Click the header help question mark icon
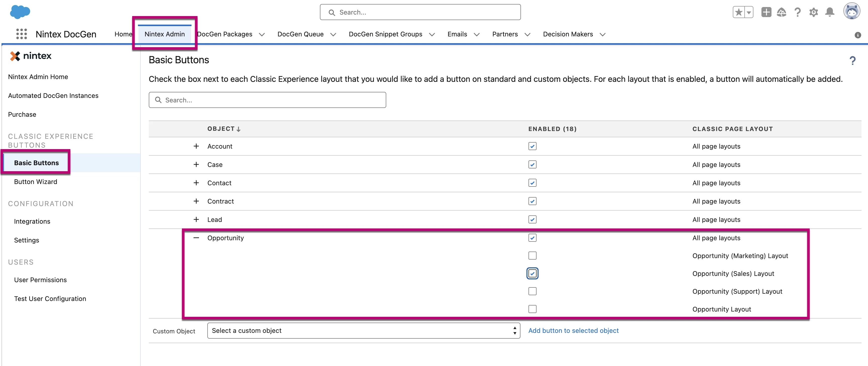868x366 pixels. [x=797, y=13]
